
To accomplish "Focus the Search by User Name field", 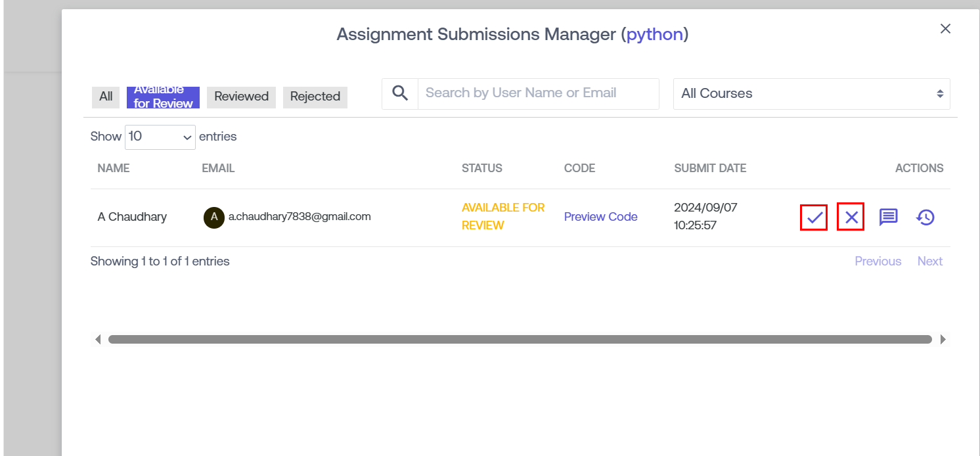I will click(x=538, y=93).
